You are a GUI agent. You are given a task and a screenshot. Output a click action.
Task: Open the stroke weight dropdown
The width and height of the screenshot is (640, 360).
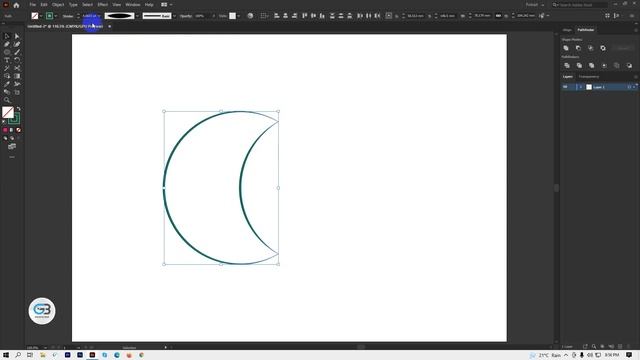99,16
